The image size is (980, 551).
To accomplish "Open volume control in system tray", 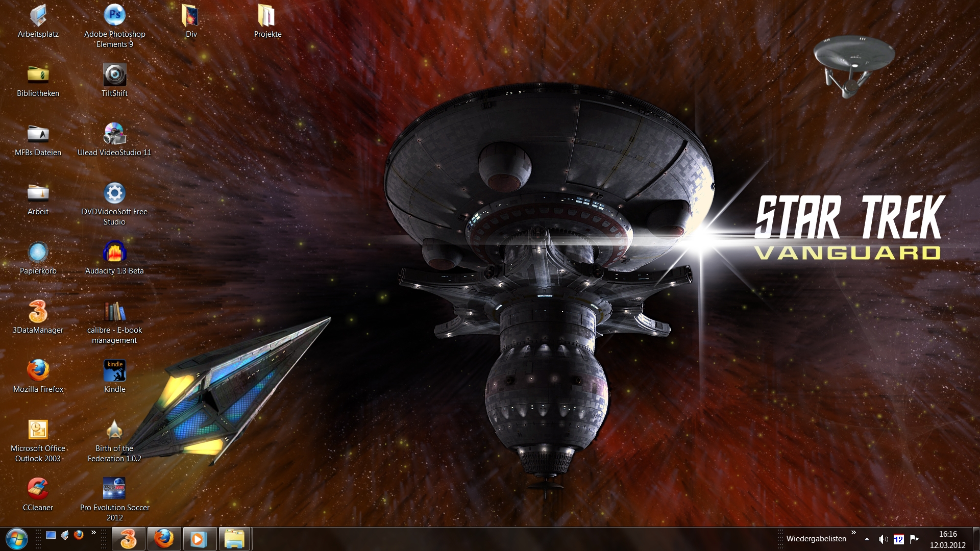I will (x=883, y=539).
